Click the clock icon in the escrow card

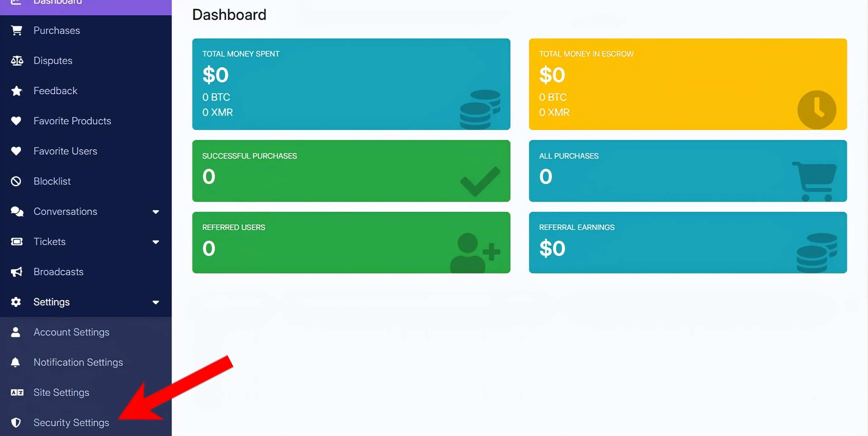[x=816, y=110]
